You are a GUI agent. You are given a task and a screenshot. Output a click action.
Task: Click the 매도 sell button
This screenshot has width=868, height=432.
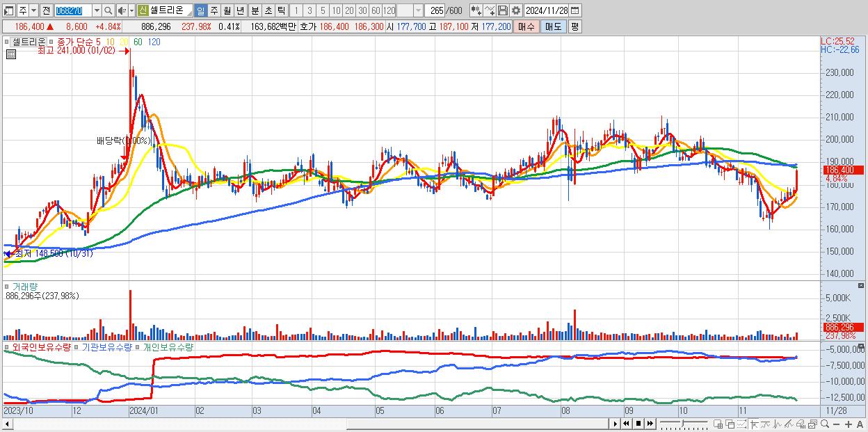click(554, 26)
